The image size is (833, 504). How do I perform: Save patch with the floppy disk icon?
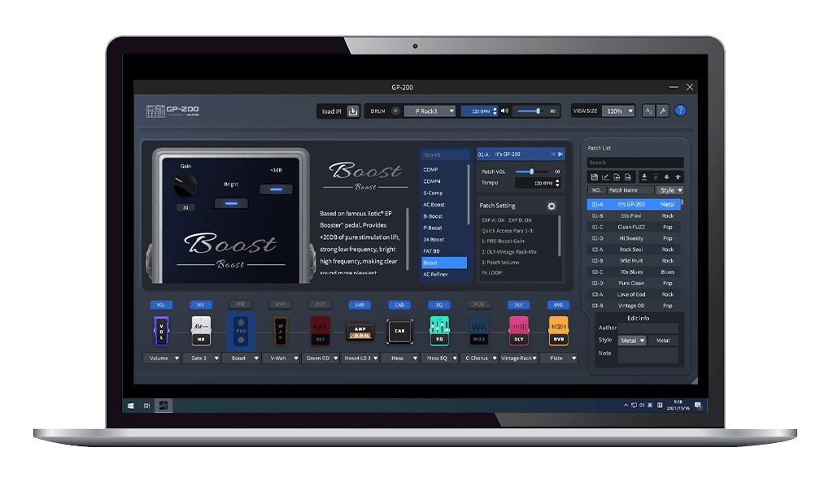[595, 177]
